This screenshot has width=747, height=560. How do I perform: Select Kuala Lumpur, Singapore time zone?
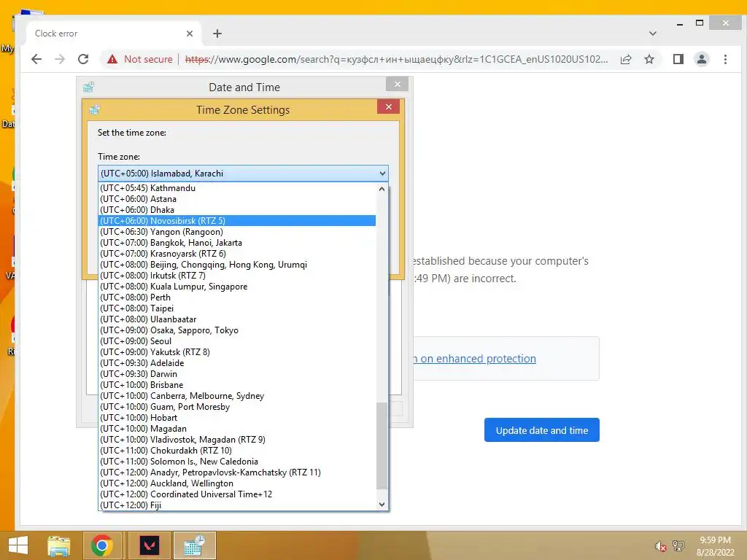pos(237,287)
